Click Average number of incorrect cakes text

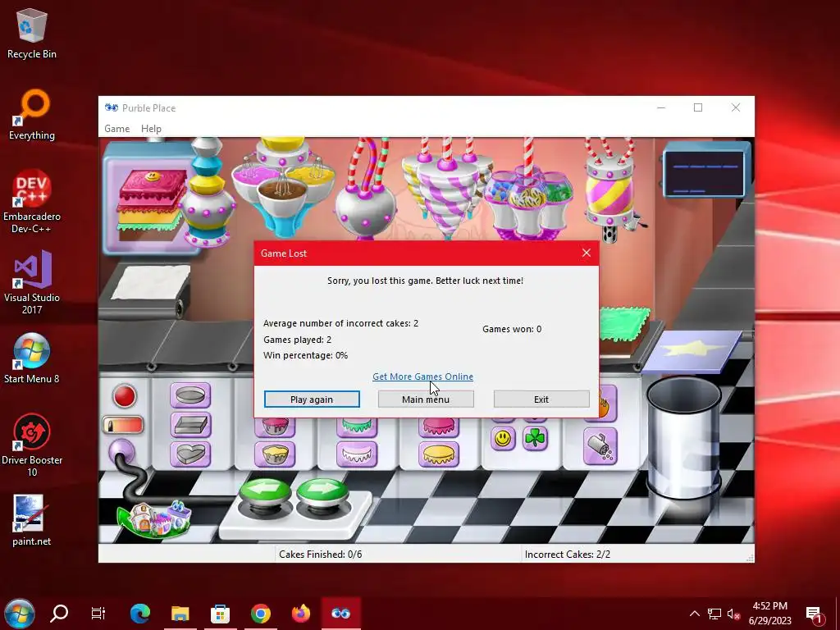coord(340,323)
